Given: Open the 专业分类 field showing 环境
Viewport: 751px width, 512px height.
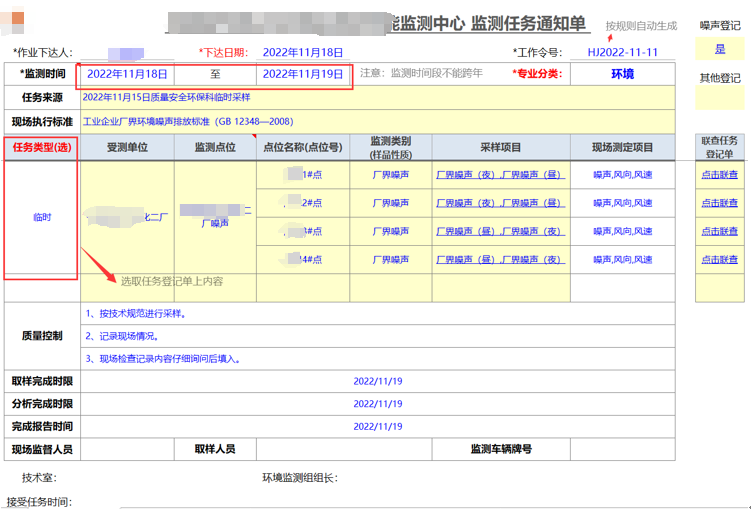Looking at the screenshot, I should (622, 74).
